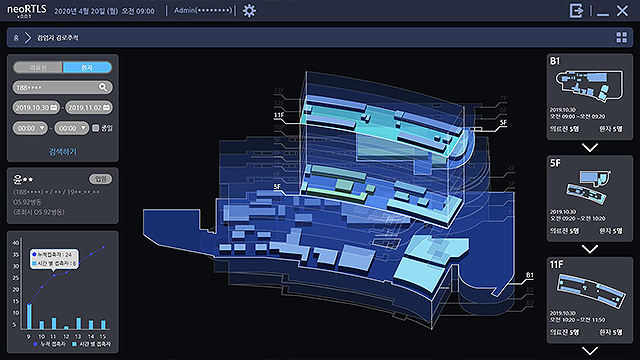This screenshot has height=360, width=640.
Task: Click the blue search text button
Action: [62, 151]
